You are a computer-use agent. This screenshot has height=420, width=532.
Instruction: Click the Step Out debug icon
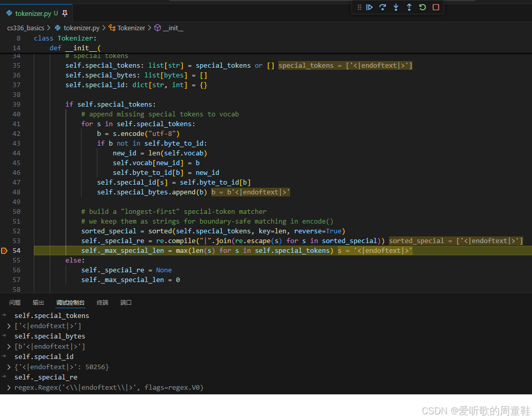coord(410,7)
